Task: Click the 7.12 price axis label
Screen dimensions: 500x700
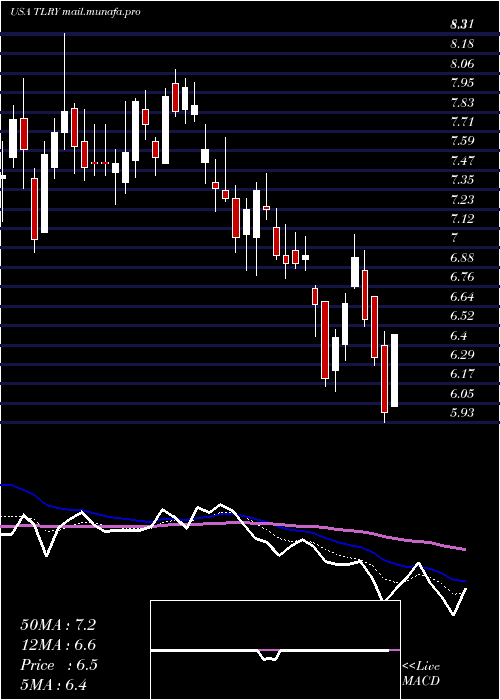Action: coord(462,219)
